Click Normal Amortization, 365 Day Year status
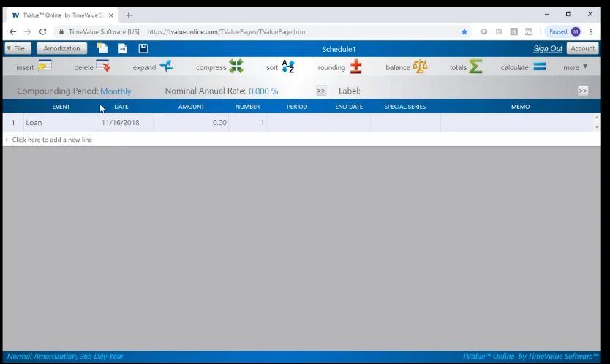 (x=65, y=356)
